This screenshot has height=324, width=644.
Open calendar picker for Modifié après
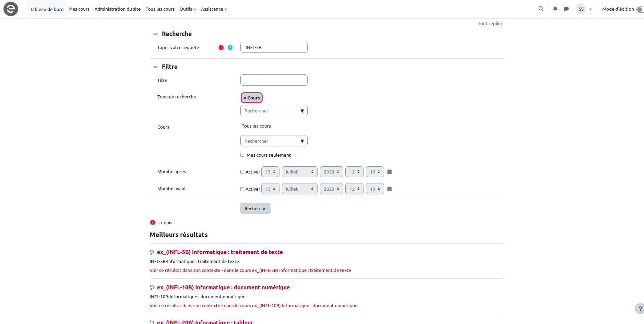[389, 172]
